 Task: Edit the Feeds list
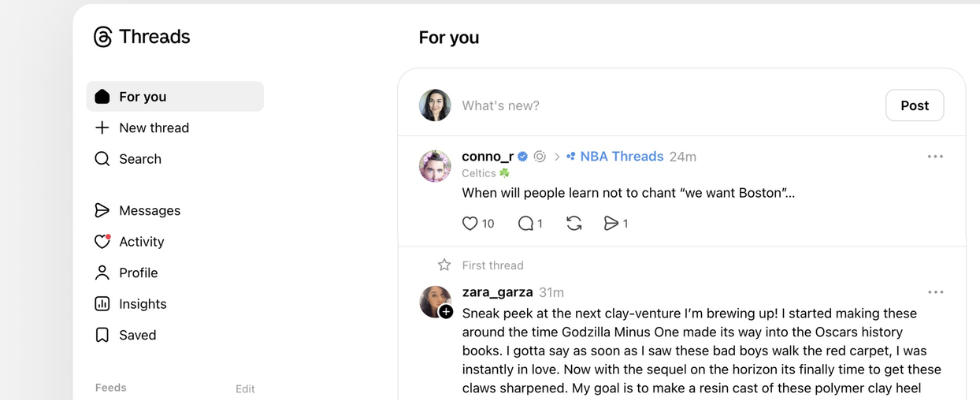(245, 389)
